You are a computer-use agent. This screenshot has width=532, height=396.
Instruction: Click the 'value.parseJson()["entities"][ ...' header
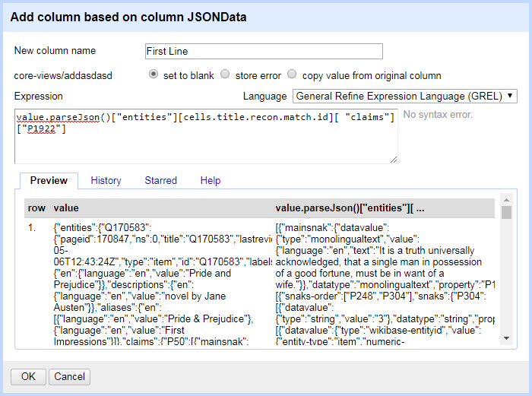pyautogui.click(x=350, y=208)
